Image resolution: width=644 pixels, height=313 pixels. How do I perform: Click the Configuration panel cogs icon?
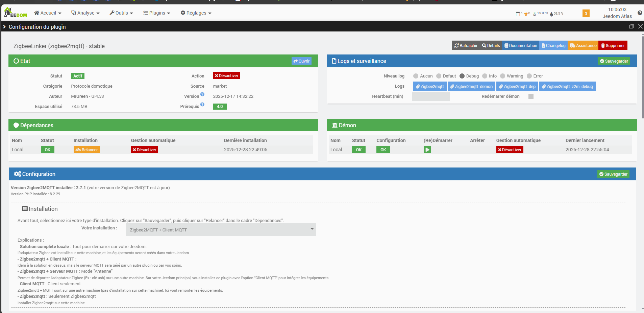18,174
